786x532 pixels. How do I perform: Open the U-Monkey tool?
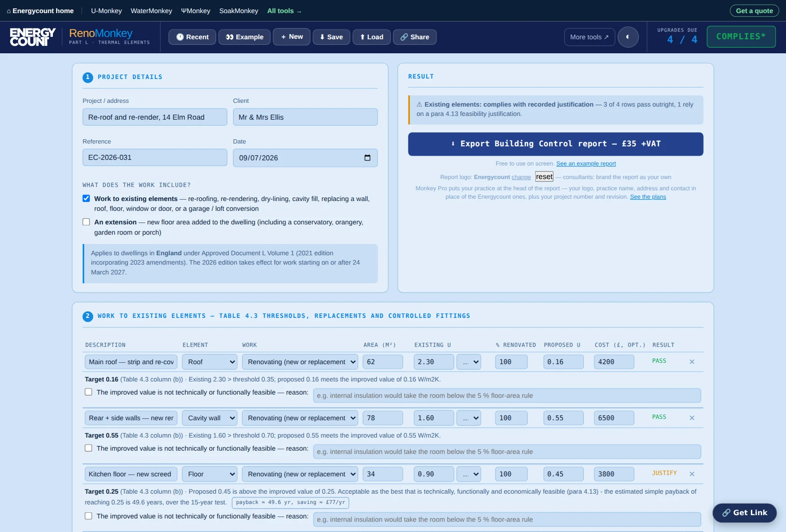pos(106,11)
